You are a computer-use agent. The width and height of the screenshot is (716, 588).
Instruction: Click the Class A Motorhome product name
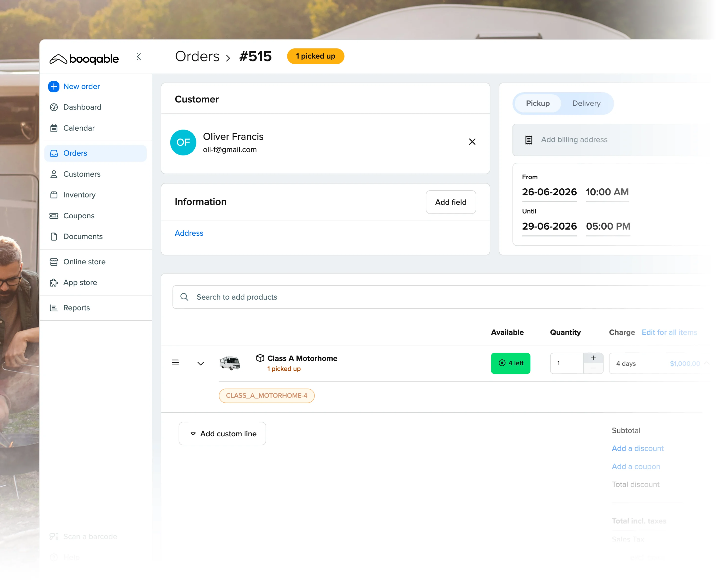point(302,359)
